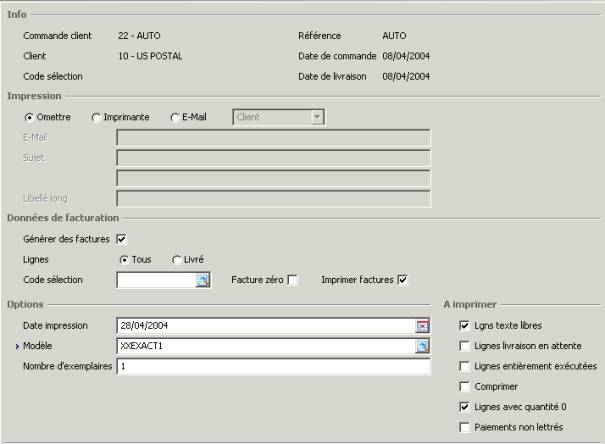
Task: Click into the Modèle text field
Action: [265, 346]
